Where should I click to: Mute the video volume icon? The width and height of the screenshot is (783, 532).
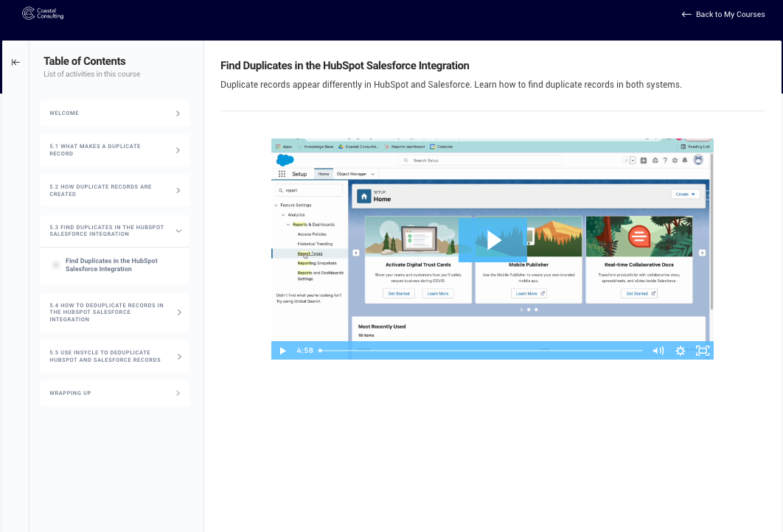tap(658, 351)
